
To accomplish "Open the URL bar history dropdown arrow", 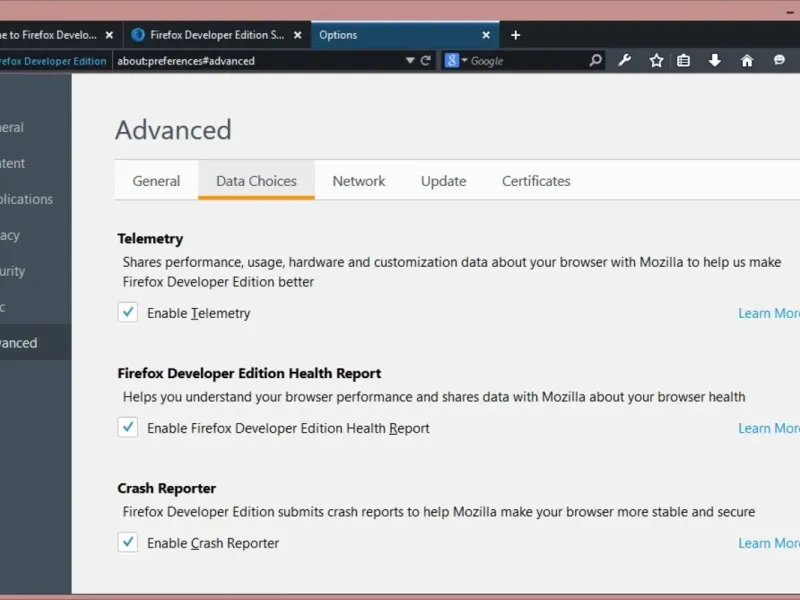I will tap(410, 60).
